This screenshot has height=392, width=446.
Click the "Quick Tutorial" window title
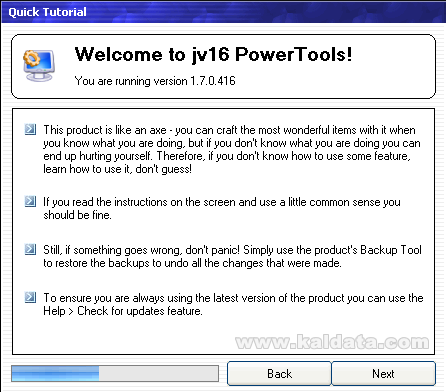coord(47,12)
